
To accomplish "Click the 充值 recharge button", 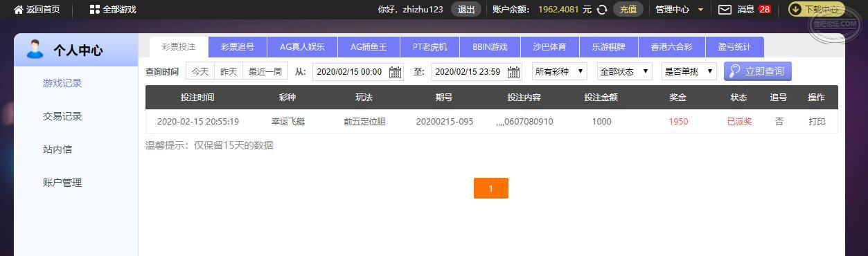I will [x=628, y=10].
